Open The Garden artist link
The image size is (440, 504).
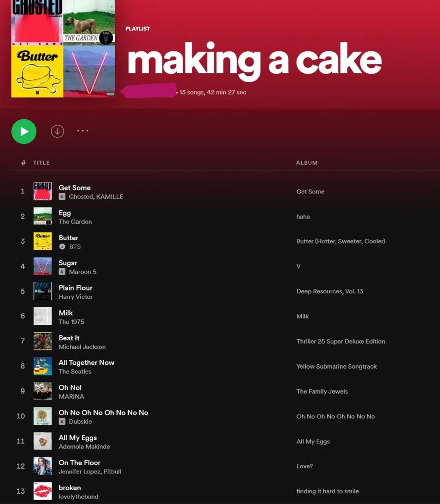click(75, 221)
